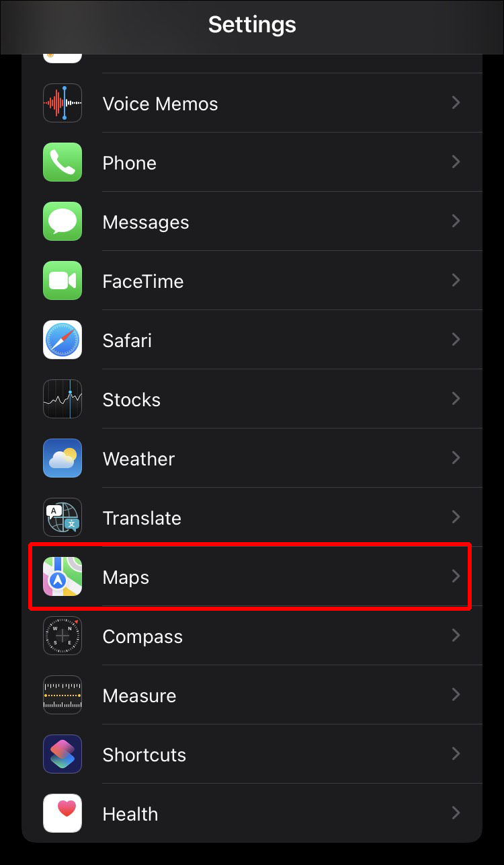Select the Voice Memos label
The width and height of the screenshot is (504, 865).
pyautogui.click(x=160, y=104)
